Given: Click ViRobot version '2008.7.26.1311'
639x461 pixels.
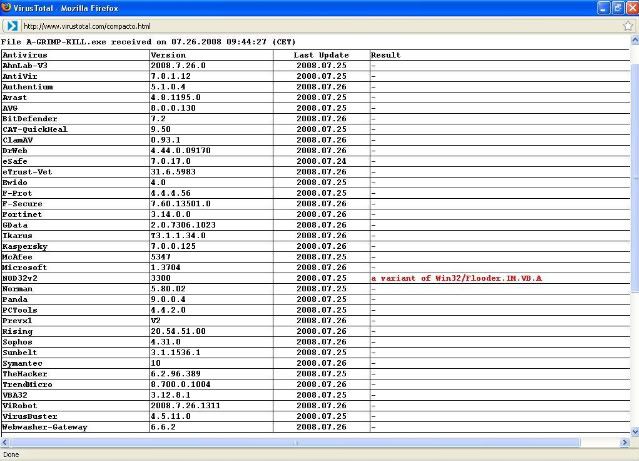Looking at the screenshot, I should coord(185,406).
